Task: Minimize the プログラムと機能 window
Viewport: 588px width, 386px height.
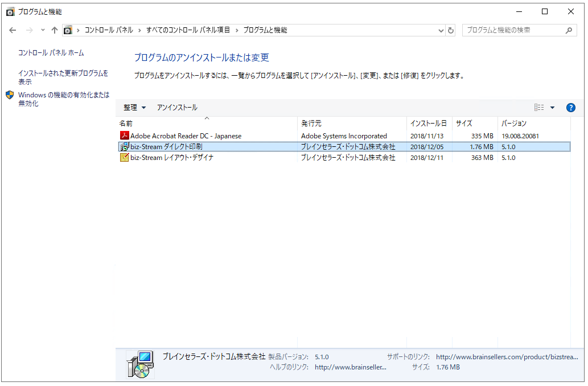Action: coord(519,11)
